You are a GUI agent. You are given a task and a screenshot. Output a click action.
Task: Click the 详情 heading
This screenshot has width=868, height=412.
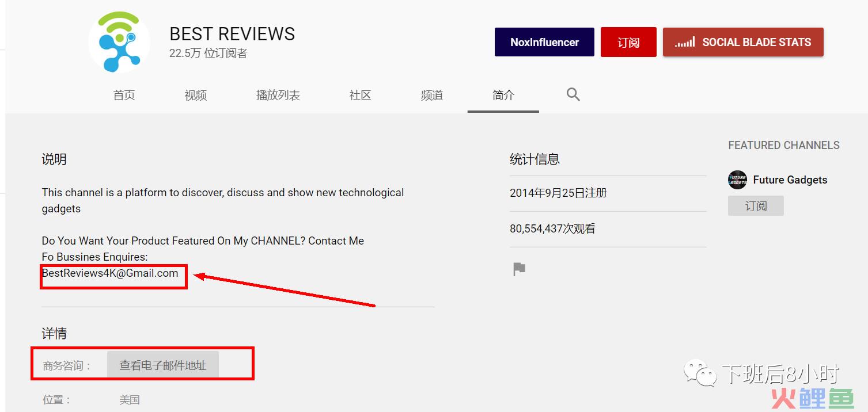click(x=54, y=334)
